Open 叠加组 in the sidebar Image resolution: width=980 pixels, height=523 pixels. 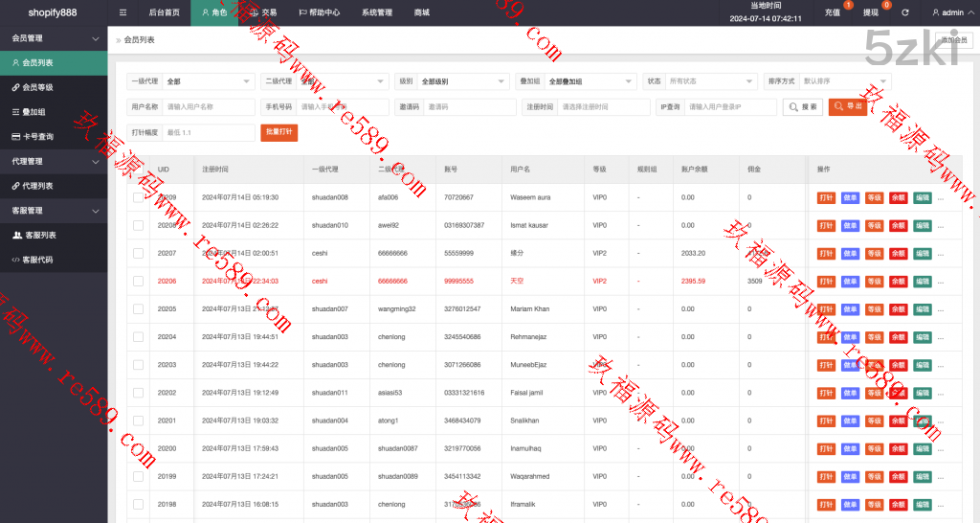(33, 112)
